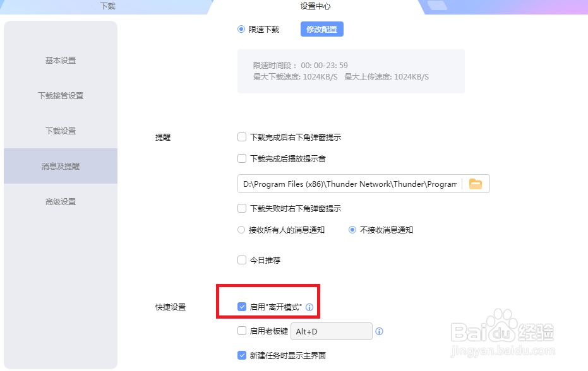588x371 pixels.
Task: Open info icon next to 启用"离开模式"
Action: pos(309,307)
